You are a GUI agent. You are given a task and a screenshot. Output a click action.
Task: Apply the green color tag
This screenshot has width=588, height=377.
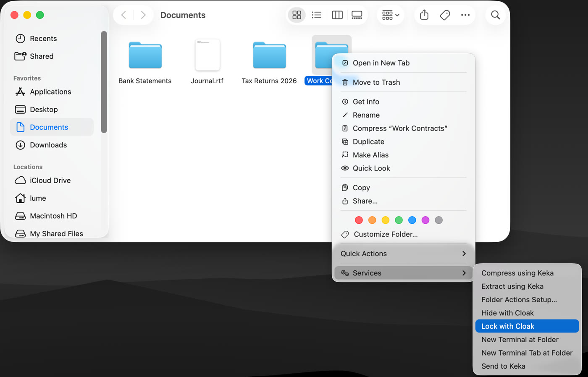(399, 220)
